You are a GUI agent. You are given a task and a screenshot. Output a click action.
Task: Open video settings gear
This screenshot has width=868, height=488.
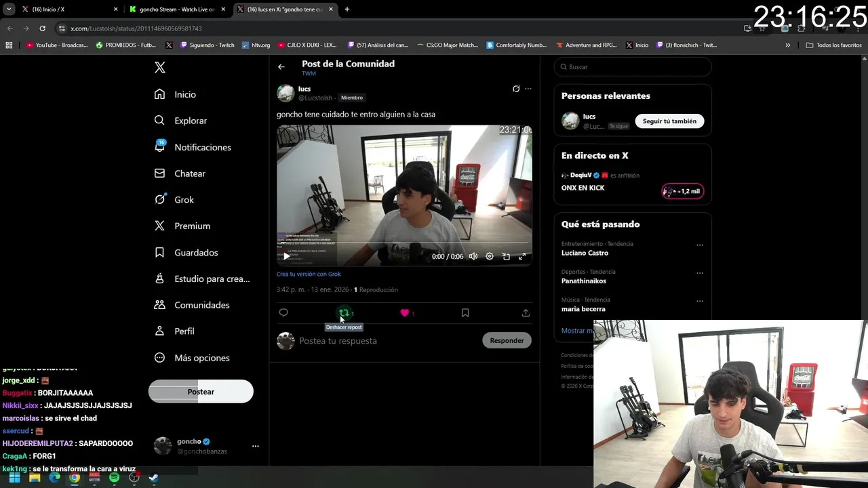click(490, 256)
